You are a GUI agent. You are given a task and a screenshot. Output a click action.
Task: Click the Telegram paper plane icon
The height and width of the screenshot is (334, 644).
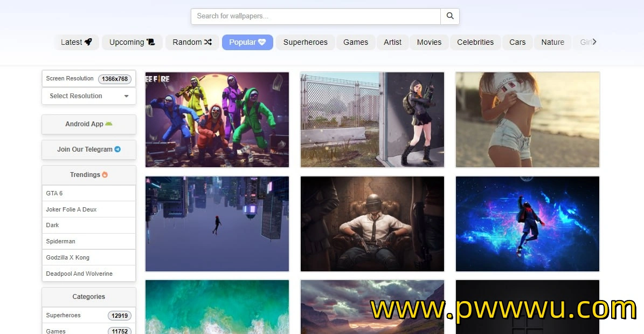[x=117, y=149]
